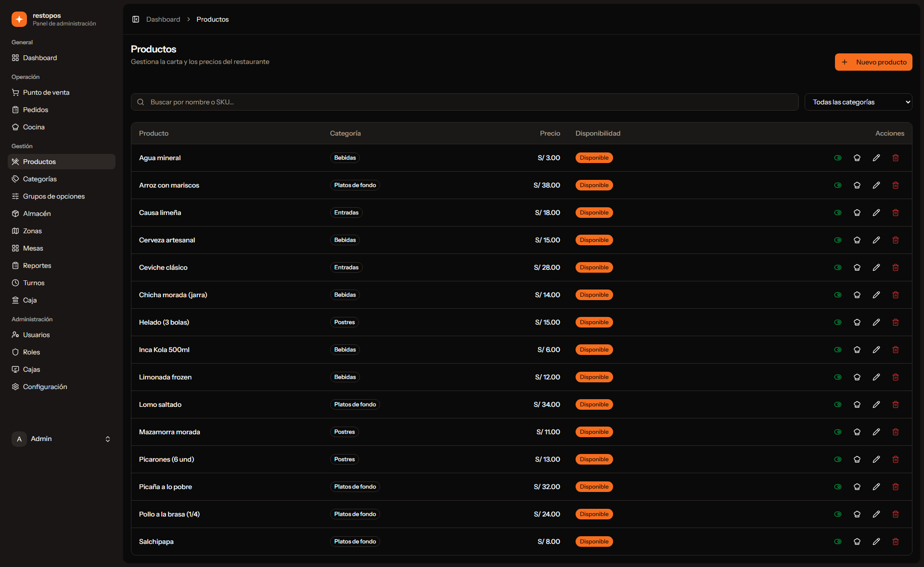Click the Bebidas tag on Inca Kola row
The height and width of the screenshot is (567, 924).
(x=345, y=350)
